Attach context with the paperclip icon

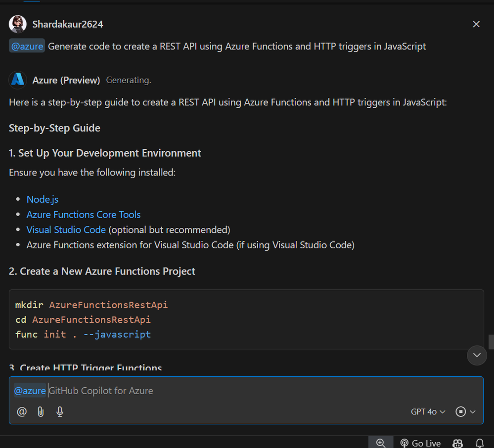pos(41,411)
